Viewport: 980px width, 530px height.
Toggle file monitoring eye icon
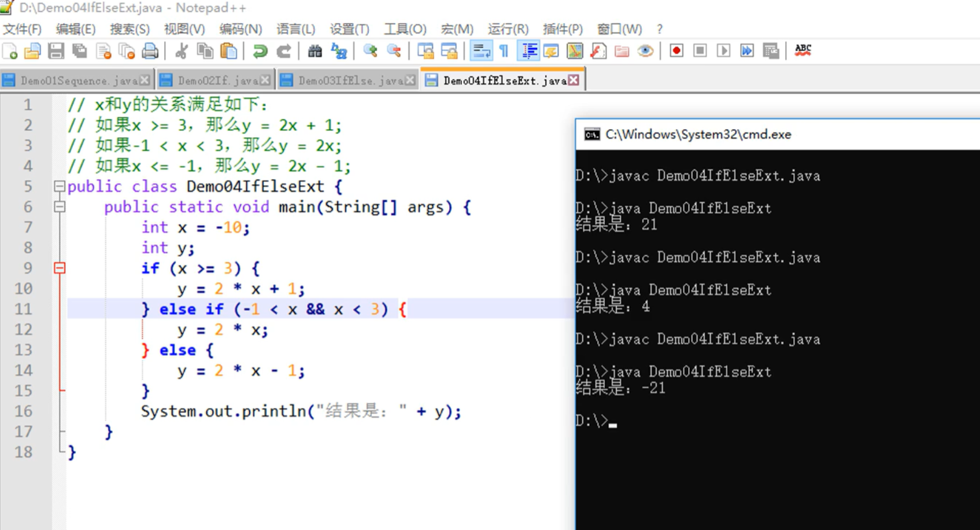coord(645,51)
